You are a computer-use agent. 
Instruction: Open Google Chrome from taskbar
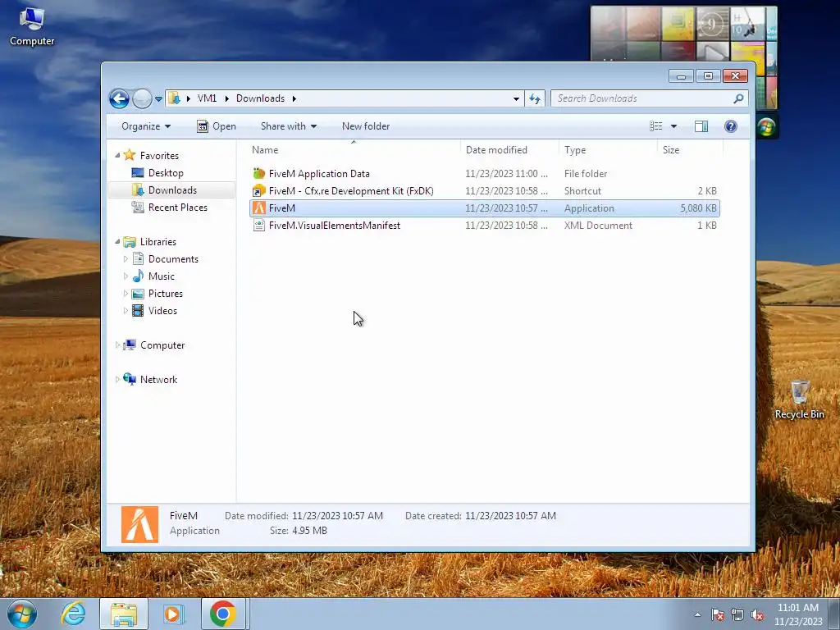(223, 614)
